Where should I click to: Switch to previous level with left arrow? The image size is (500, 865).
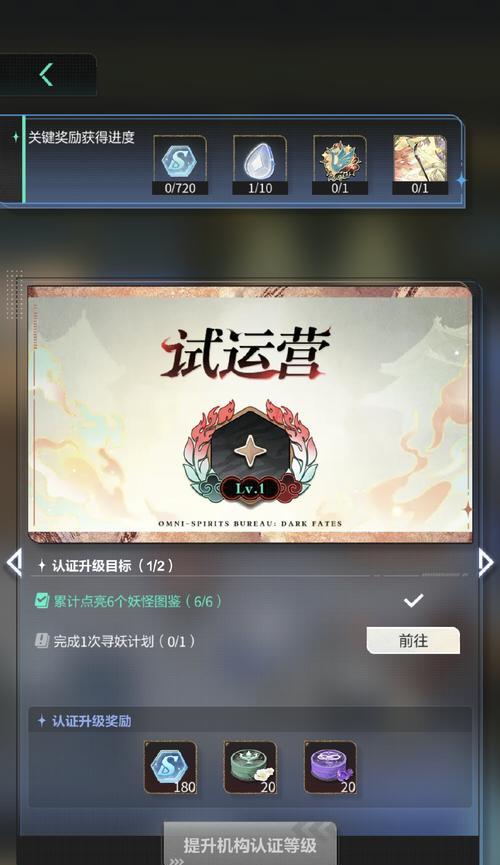(x=13, y=563)
